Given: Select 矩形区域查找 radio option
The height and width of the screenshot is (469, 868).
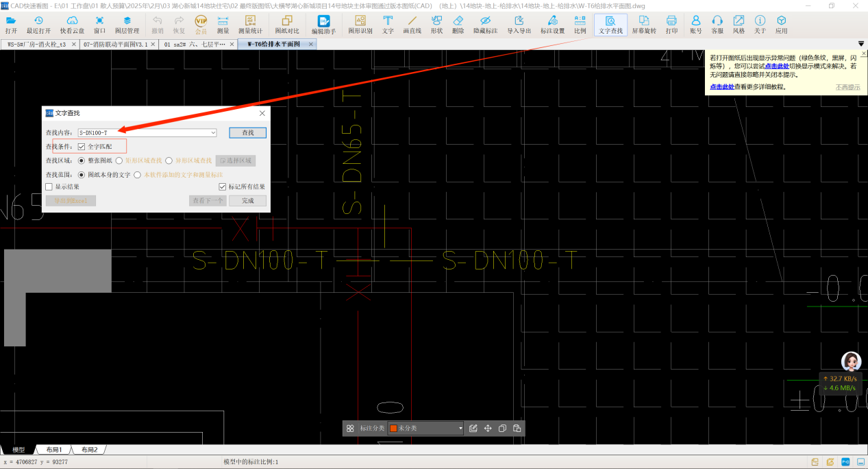Looking at the screenshot, I should pos(119,160).
